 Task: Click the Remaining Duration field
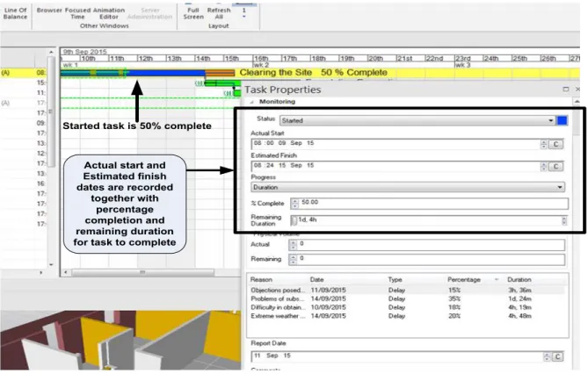[x=429, y=220]
